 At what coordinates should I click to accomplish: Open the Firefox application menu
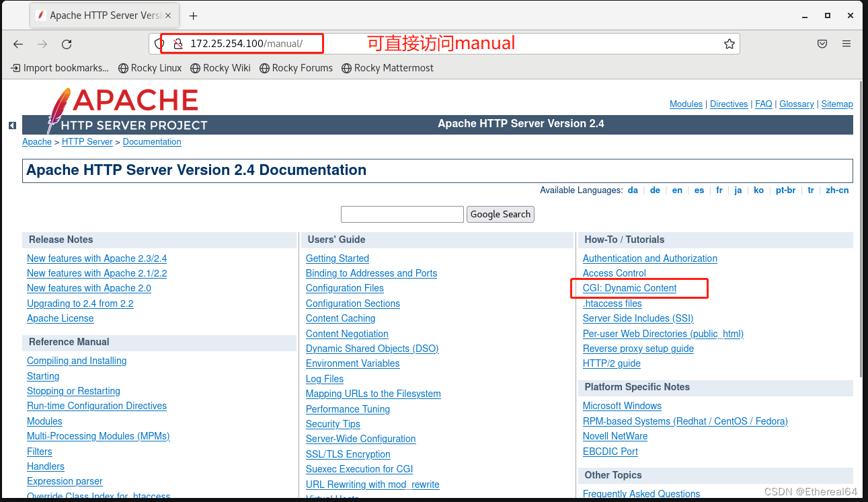846,43
